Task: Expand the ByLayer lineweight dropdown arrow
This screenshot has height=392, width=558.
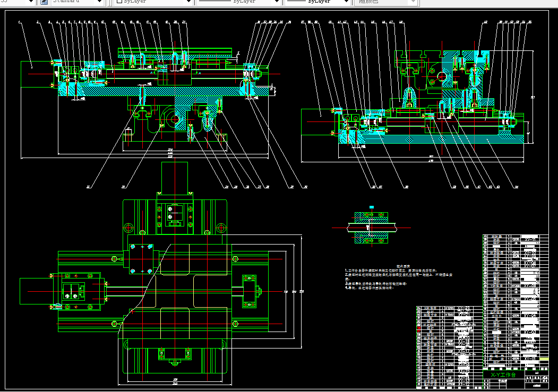Action: point(346,2)
